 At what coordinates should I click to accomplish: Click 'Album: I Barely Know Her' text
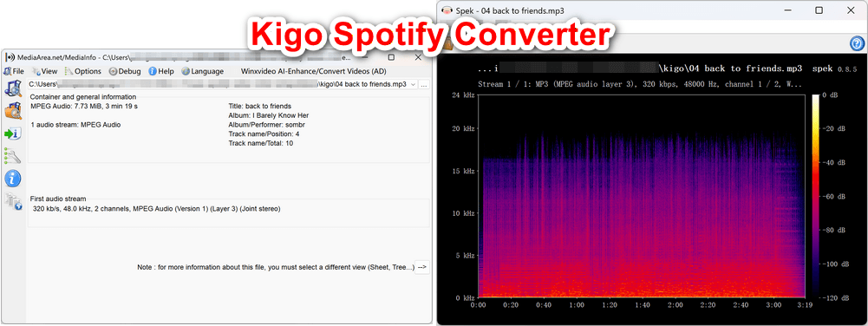(269, 115)
